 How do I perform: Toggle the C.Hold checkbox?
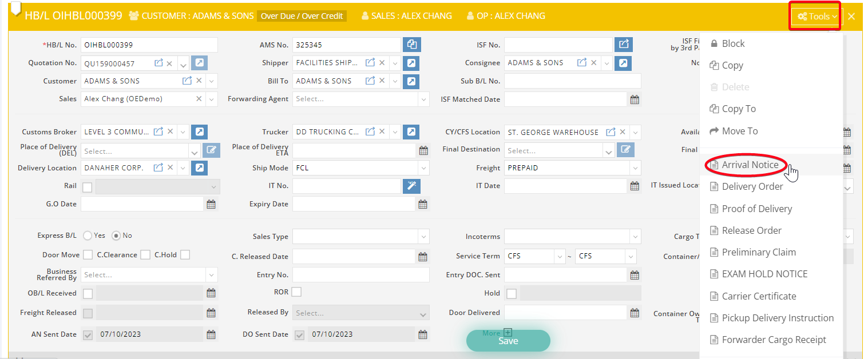pos(185,255)
